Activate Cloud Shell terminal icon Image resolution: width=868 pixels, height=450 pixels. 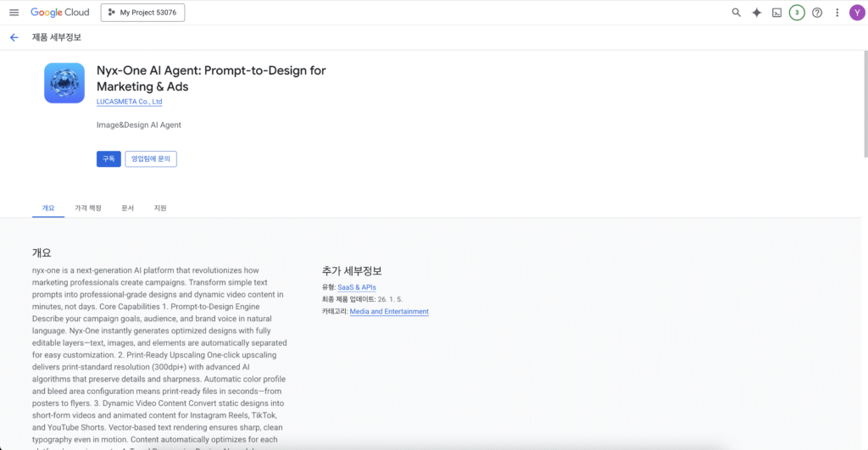776,13
